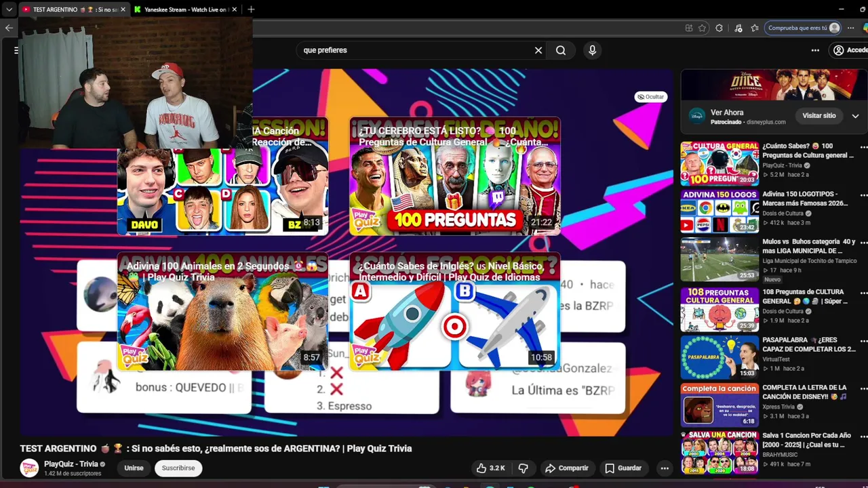This screenshot has width=868, height=488.
Task: Clear the YouTube search text
Action: click(538, 50)
